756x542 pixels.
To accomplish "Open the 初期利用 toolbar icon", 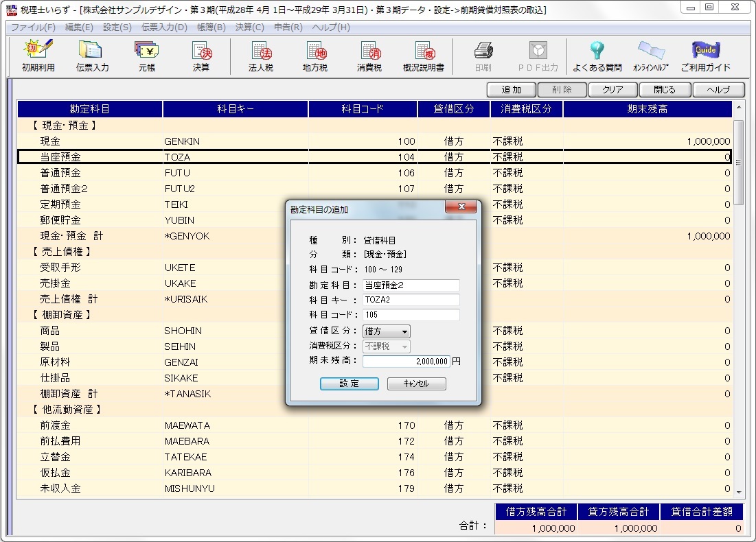I will point(38,56).
